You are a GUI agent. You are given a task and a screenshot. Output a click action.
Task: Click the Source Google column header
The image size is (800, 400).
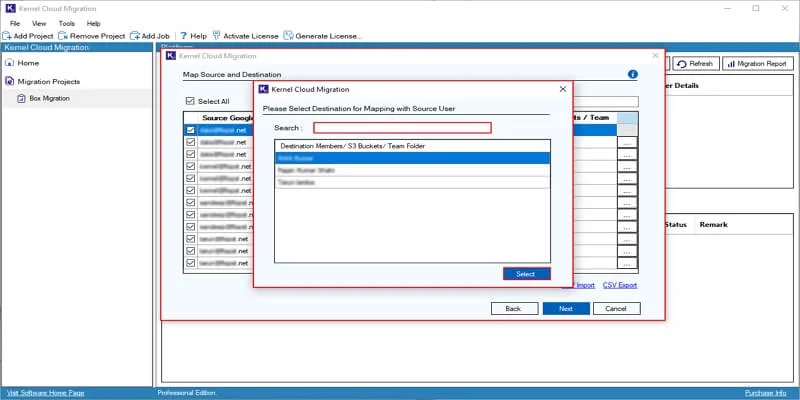coord(228,118)
